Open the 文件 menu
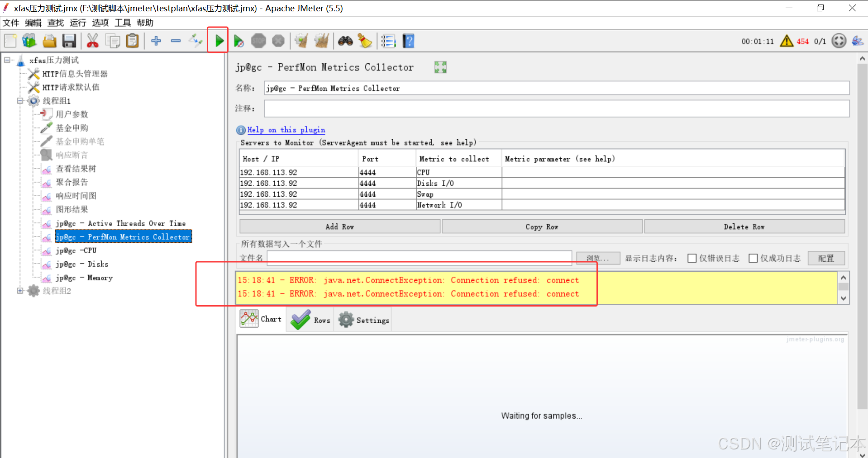Image resolution: width=868 pixels, height=458 pixels. (11, 23)
